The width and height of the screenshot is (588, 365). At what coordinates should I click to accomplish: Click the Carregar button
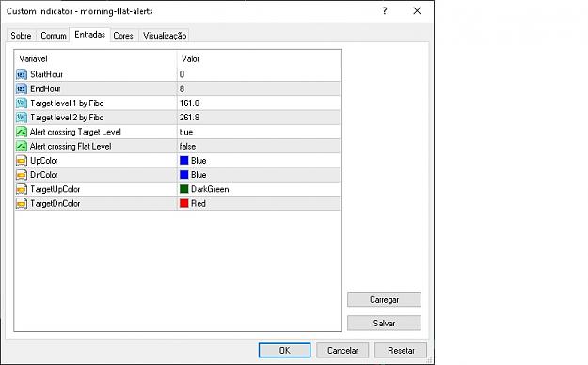pos(384,299)
